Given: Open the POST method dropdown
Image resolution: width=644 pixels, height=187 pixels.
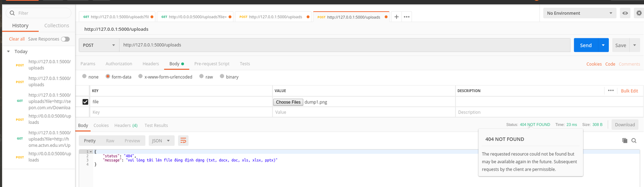Looking at the screenshot, I should point(99,45).
